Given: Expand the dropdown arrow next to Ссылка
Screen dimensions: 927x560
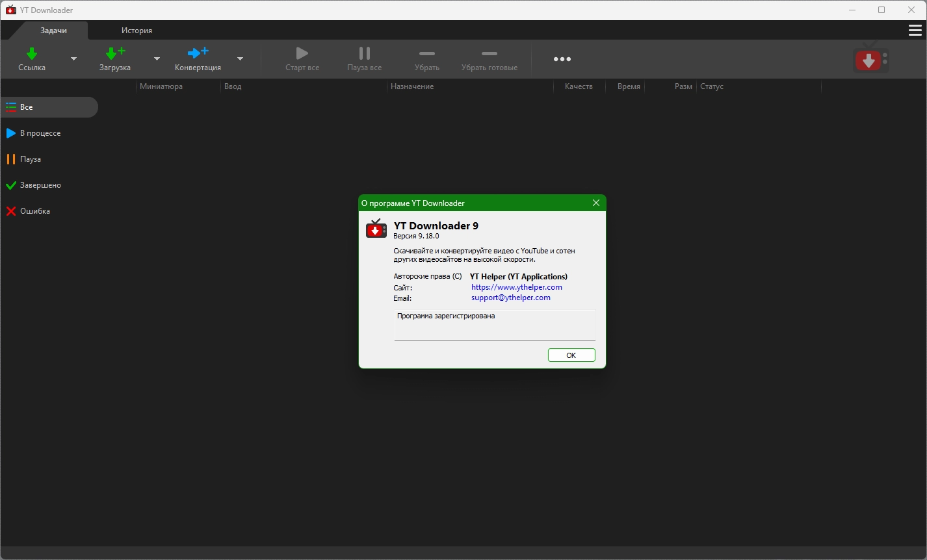Looking at the screenshot, I should (73, 59).
